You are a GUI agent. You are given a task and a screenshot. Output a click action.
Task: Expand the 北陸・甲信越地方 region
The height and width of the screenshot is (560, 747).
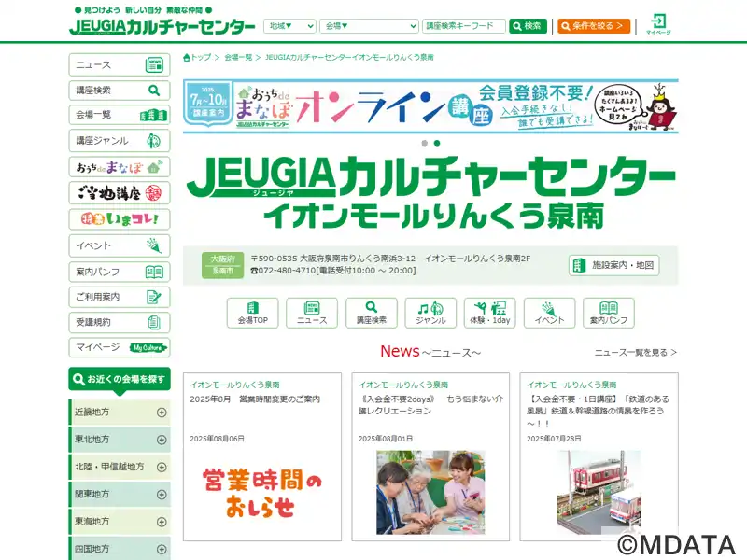(120, 468)
